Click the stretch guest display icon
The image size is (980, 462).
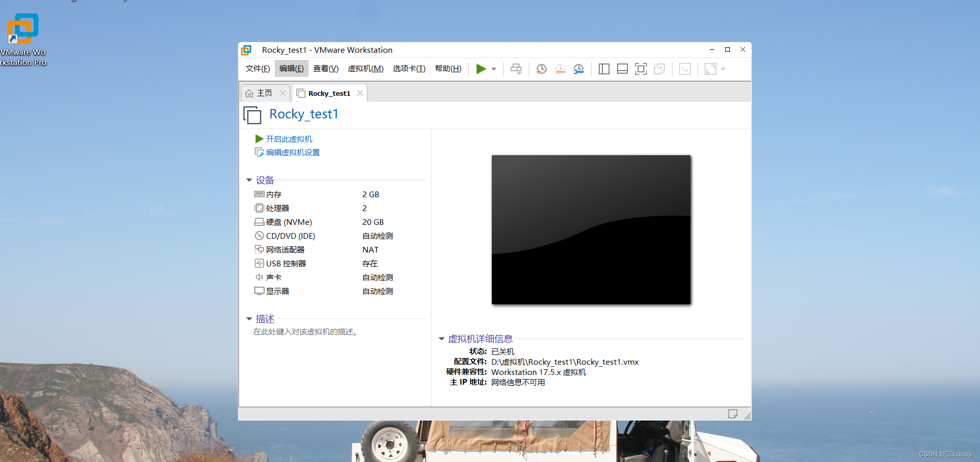point(710,69)
